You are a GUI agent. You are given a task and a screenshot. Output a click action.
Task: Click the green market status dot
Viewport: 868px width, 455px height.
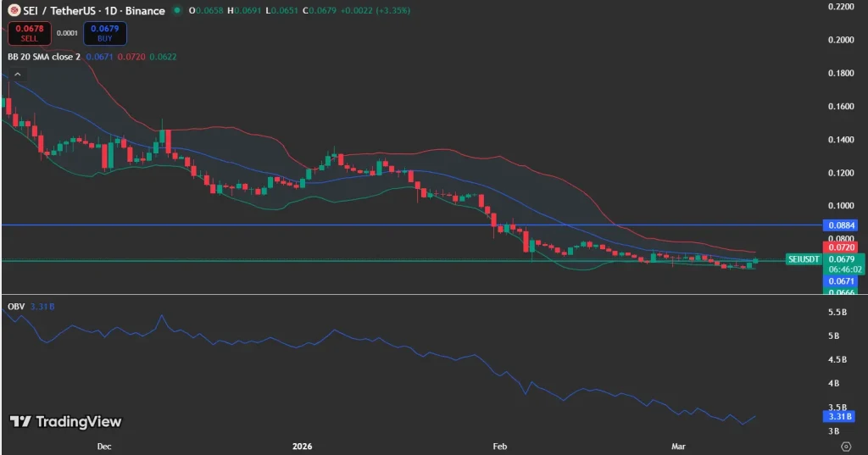177,10
